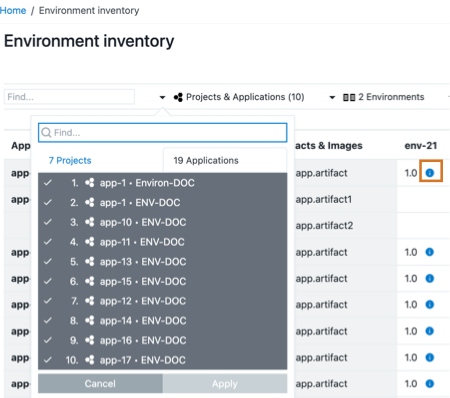Click the project icon beside app-10 ENV-DOC
This screenshot has height=398, width=450.
[89, 222]
